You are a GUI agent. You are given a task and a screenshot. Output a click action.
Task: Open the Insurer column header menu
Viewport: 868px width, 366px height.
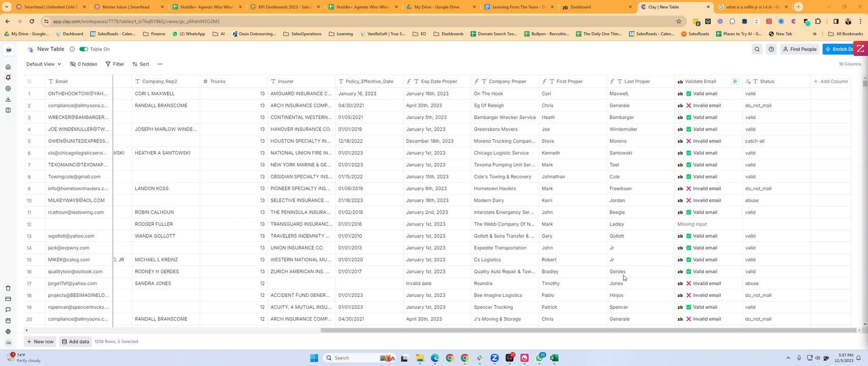(302, 81)
